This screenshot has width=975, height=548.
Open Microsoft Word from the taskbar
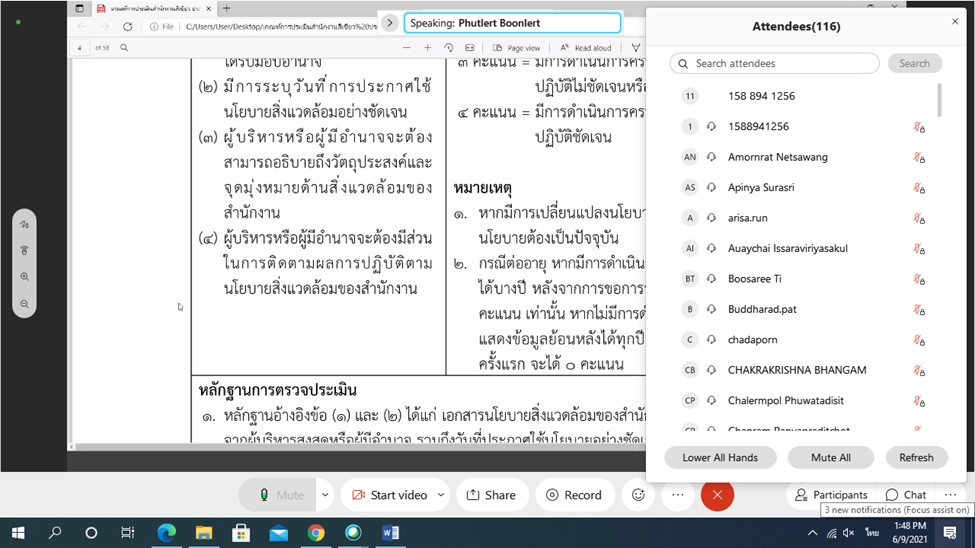390,533
